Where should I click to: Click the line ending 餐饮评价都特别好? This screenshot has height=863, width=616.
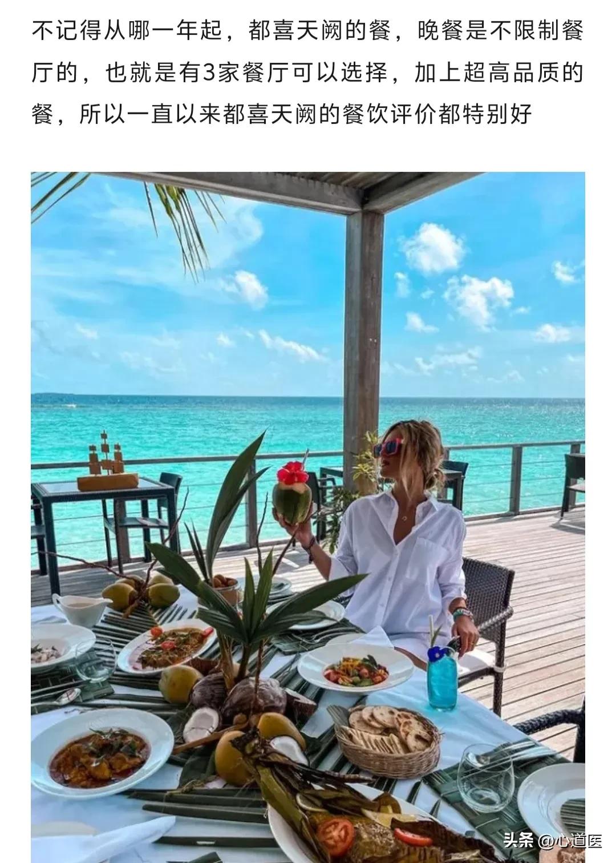coord(282,115)
